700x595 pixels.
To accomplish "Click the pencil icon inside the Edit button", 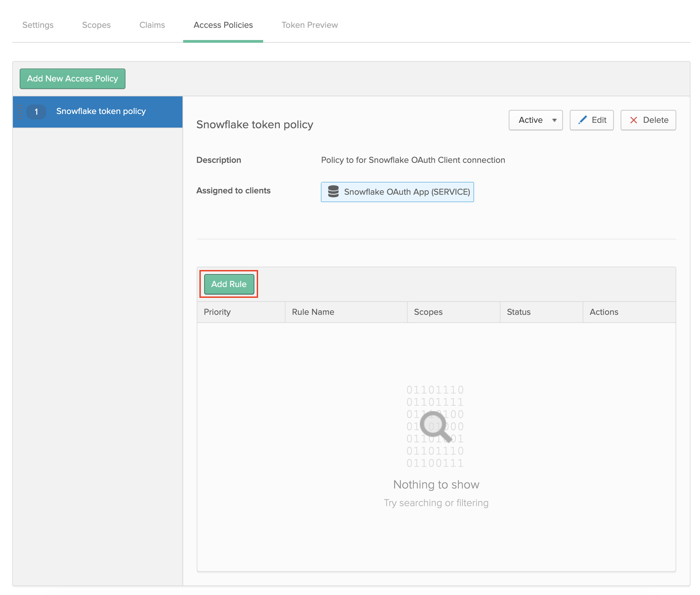I will pos(583,120).
